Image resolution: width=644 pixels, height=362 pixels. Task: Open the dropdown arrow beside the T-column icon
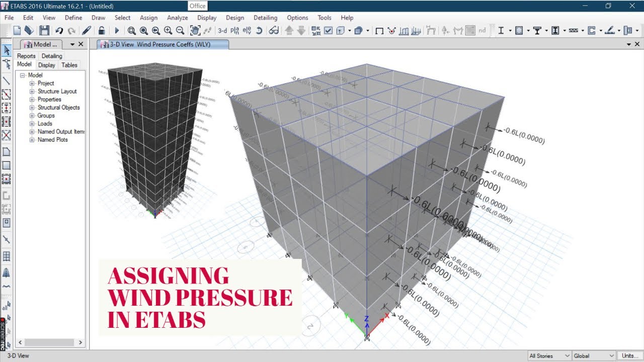point(546,31)
